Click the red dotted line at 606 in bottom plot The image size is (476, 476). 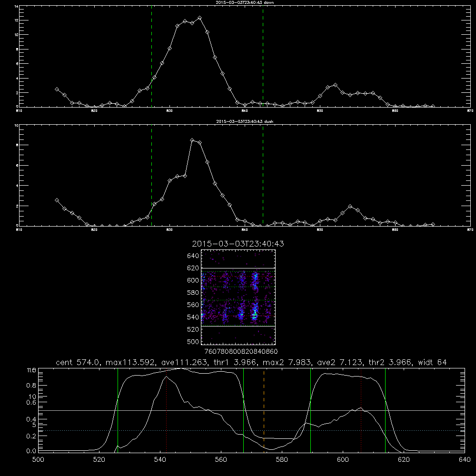coord(361,410)
